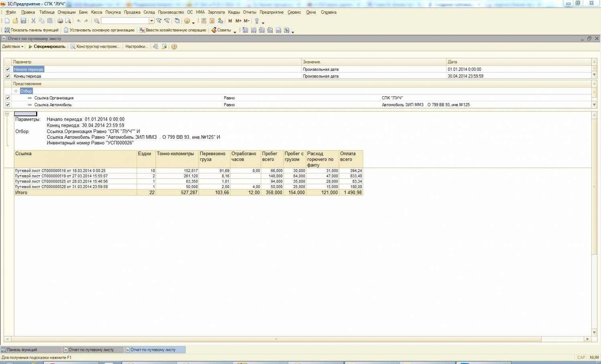Click in the toolbar search input field
The image size is (601, 364).
(x=125, y=21)
